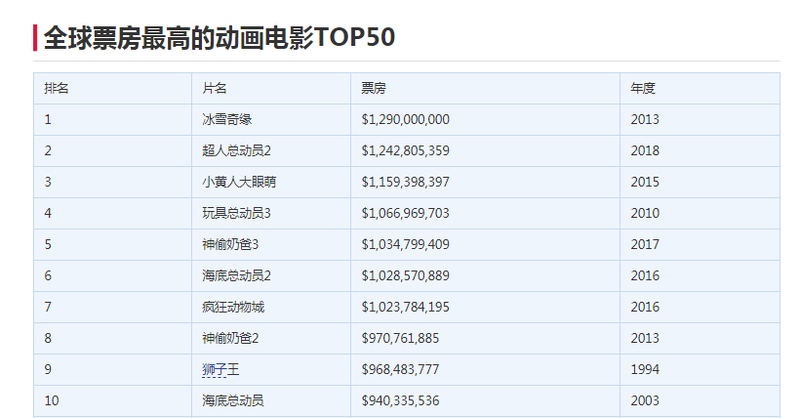Select the film name 神偷奶爸3
This screenshot has height=418, width=800.
[x=230, y=244]
